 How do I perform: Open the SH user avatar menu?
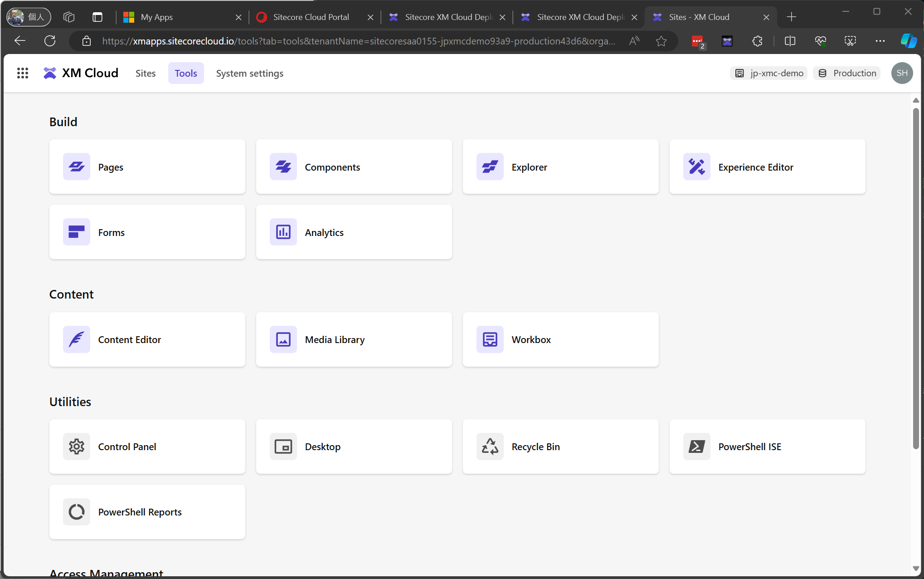tap(902, 73)
